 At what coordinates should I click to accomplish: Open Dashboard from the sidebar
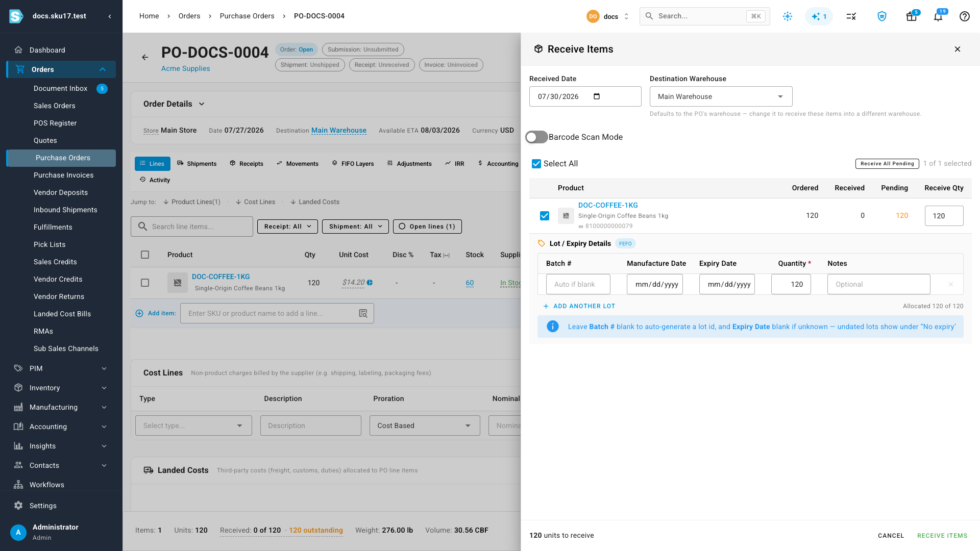pyautogui.click(x=61, y=50)
